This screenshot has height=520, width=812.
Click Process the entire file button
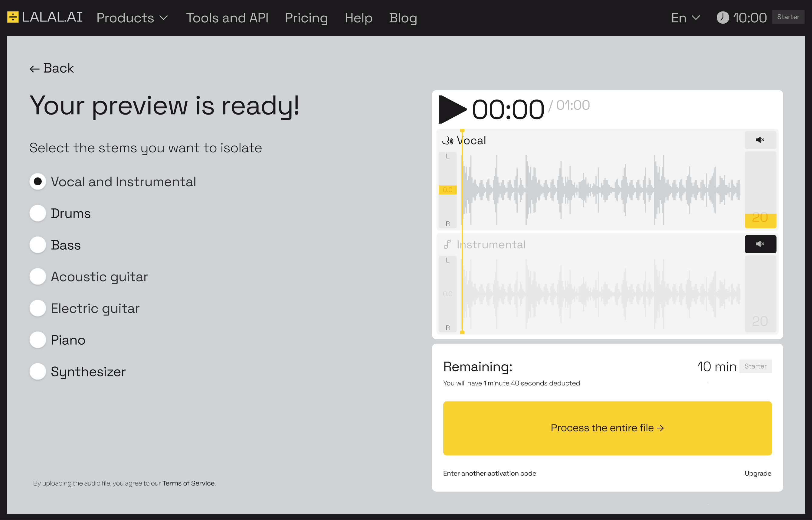coord(607,428)
